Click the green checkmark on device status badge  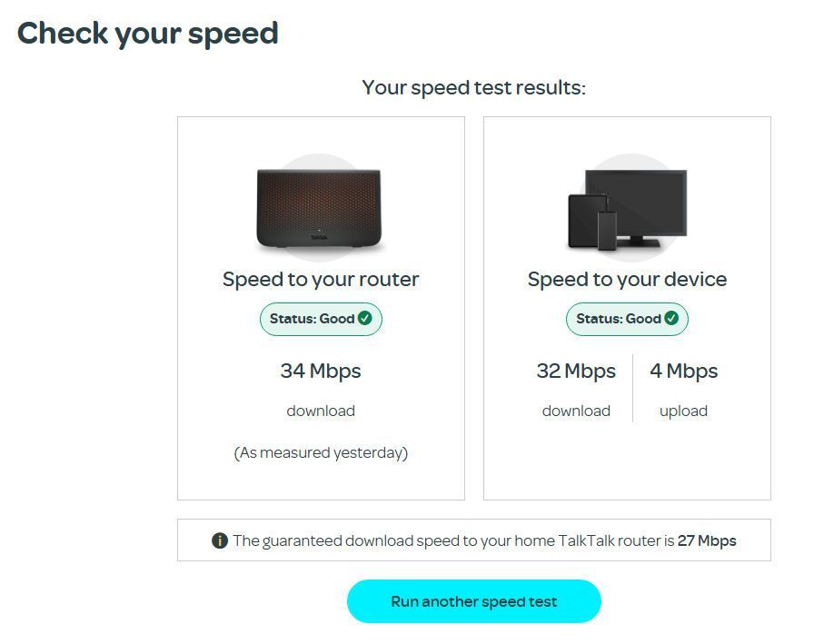(671, 318)
